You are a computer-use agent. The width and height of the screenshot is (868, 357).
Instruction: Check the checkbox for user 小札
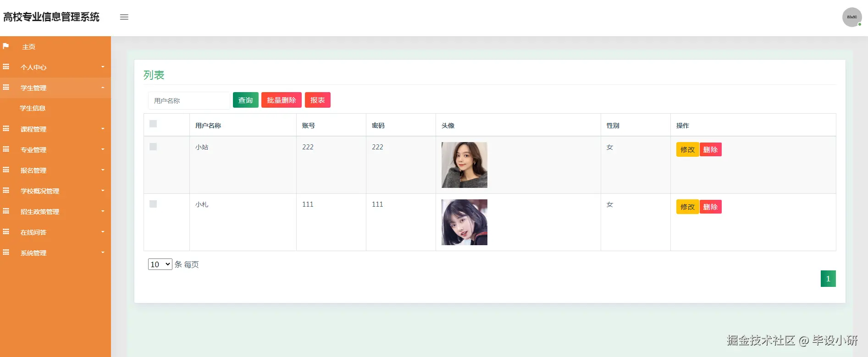click(x=153, y=204)
